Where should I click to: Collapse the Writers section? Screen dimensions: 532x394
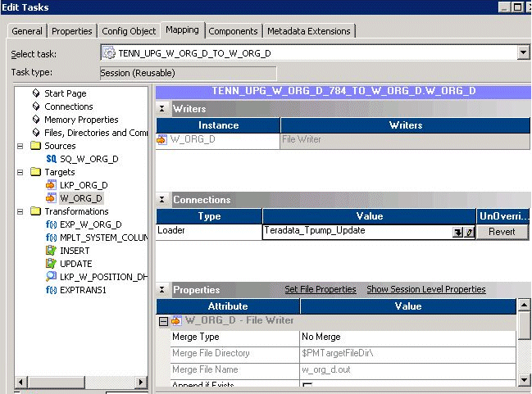pyautogui.click(x=161, y=108)
